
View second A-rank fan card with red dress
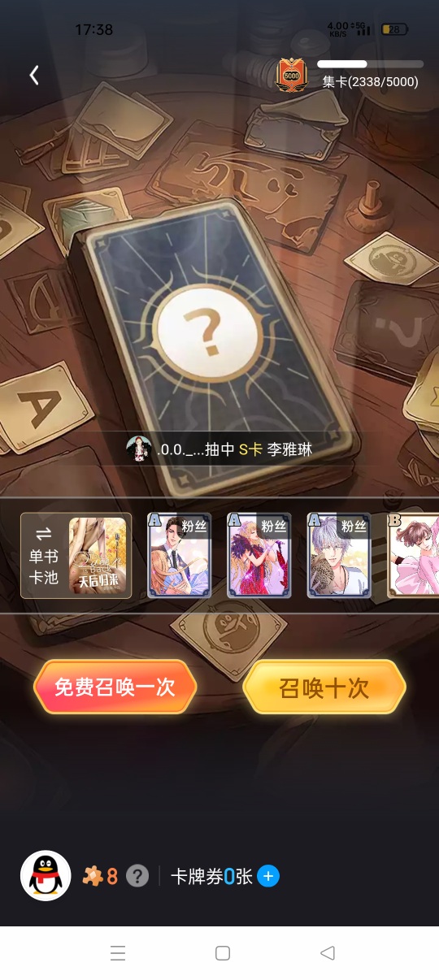click(259, 555)
